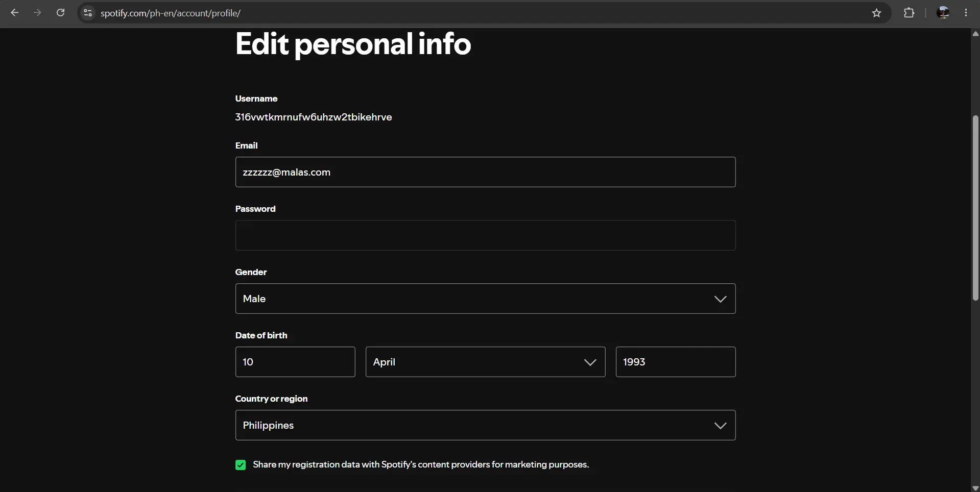This screenshot has width=980, height=492.
Task: Click the Gender label
Action: 251,272
